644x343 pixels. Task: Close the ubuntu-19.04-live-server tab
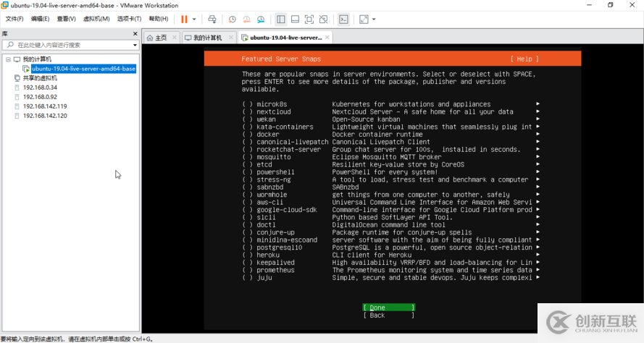tap(327, 38)
